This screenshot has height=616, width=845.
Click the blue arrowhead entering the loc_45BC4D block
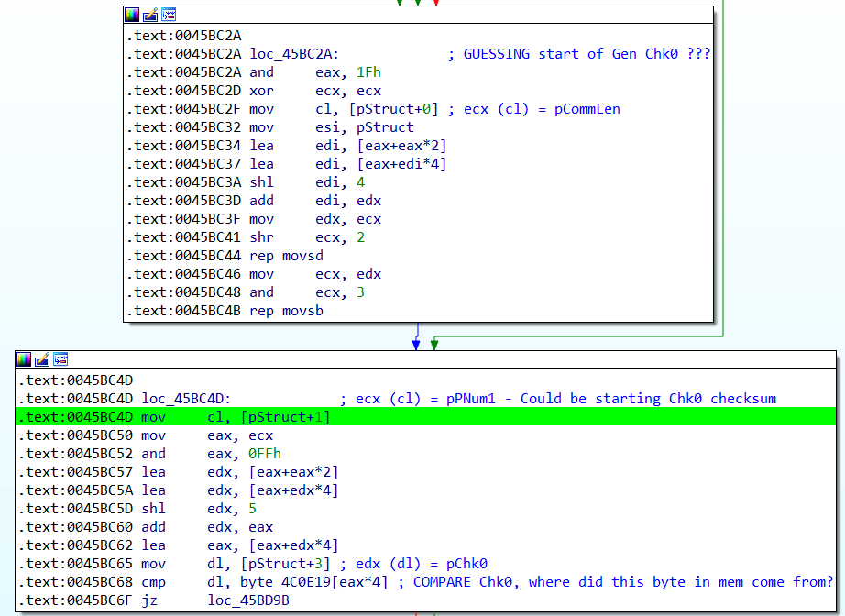(416, 345)
